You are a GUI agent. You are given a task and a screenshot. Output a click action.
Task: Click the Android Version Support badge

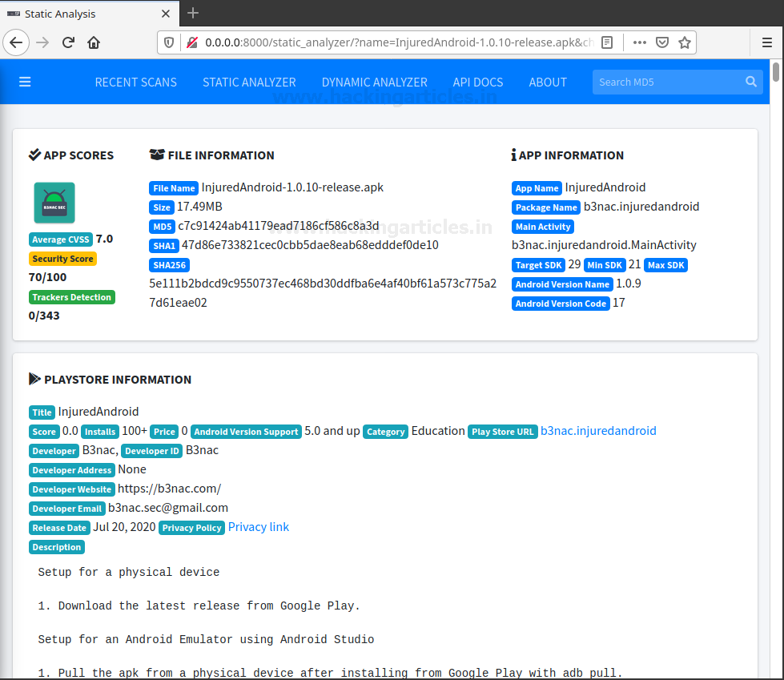[x=246, y=432]
